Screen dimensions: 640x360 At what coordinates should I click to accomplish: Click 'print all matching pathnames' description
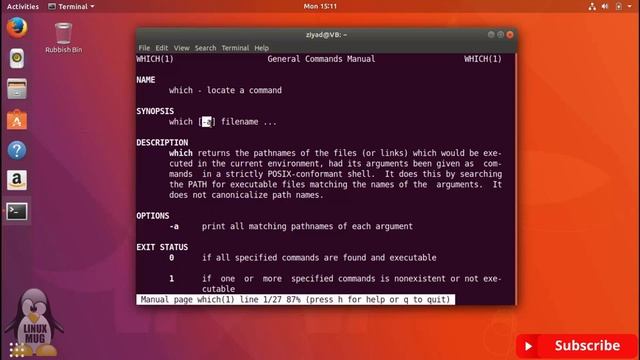coord(307,226)
